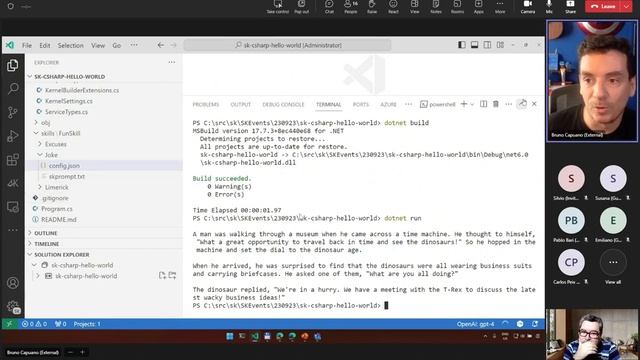The height and width of the screenshot is (360, 640).
Task: Open Remote Explorer in activity bar
Action: [x=13, y=207]
